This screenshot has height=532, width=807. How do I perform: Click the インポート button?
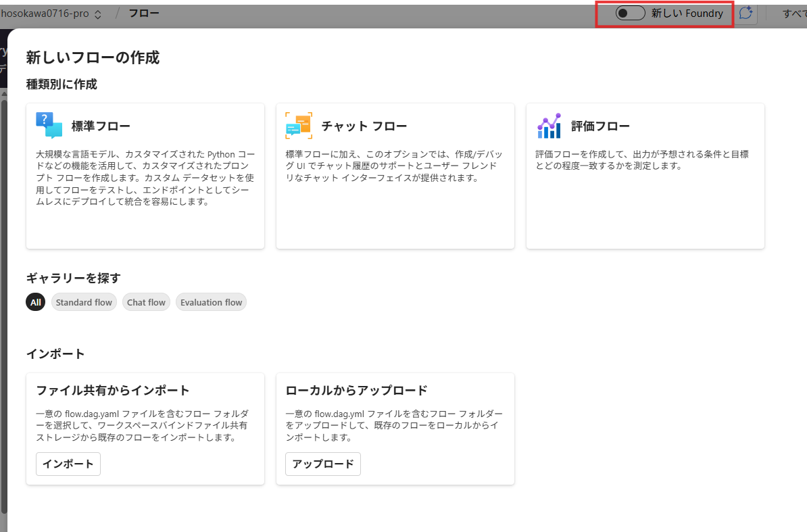(68, 464)
